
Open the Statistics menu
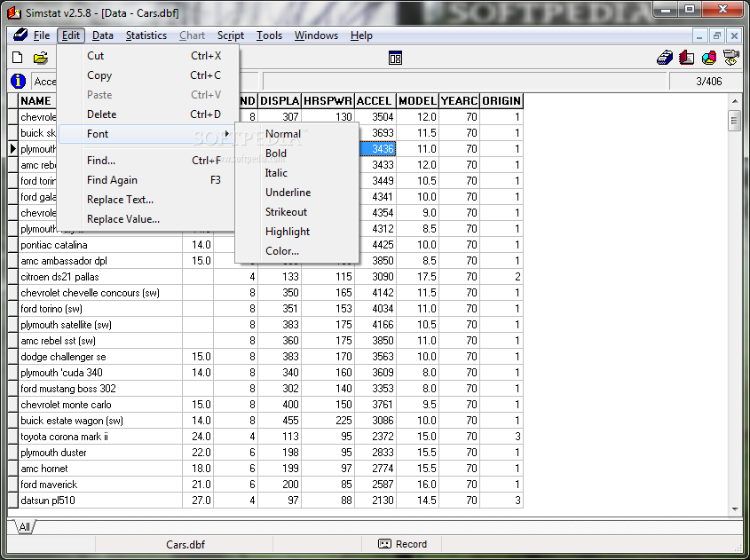146,35
